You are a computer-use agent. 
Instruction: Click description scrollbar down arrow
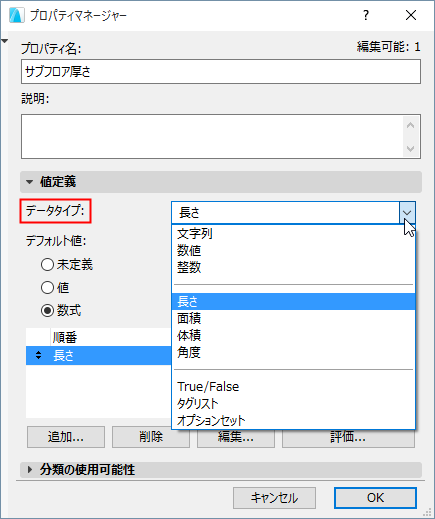[411, 148]
